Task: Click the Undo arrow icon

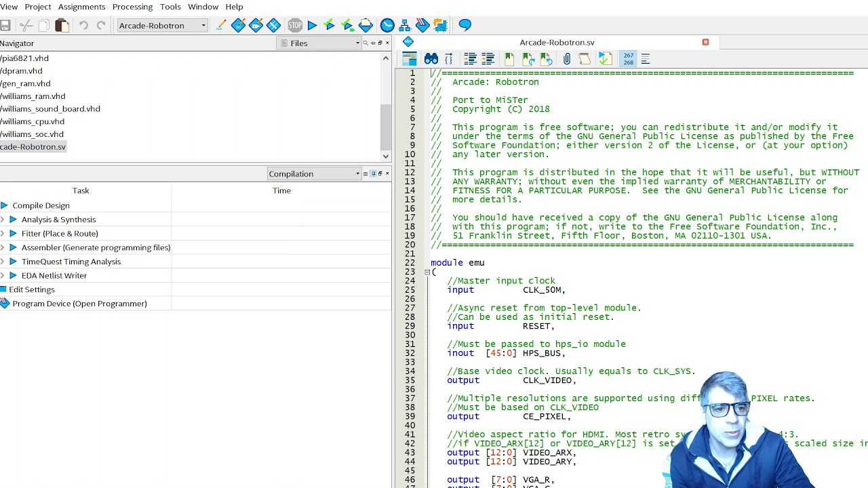Action: point(83,26)
